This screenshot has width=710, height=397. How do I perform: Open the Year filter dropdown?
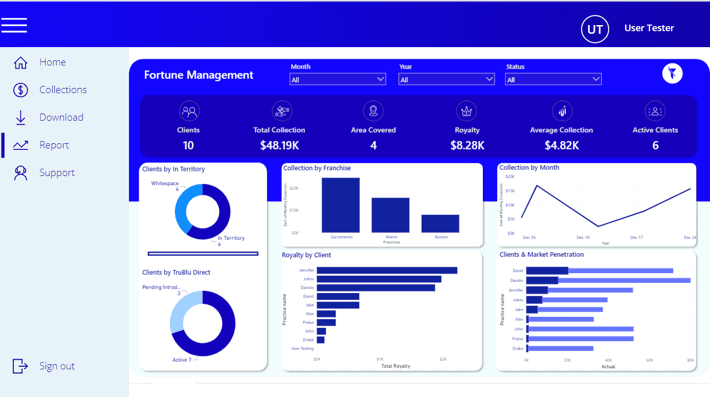446,79
